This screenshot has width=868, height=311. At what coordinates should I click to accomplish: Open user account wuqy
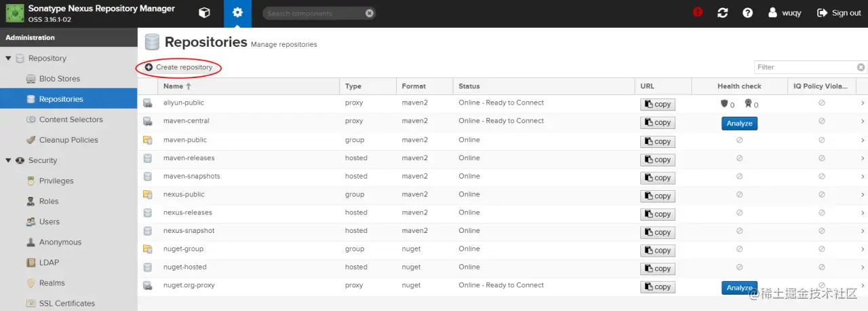(x=784, y=13)
